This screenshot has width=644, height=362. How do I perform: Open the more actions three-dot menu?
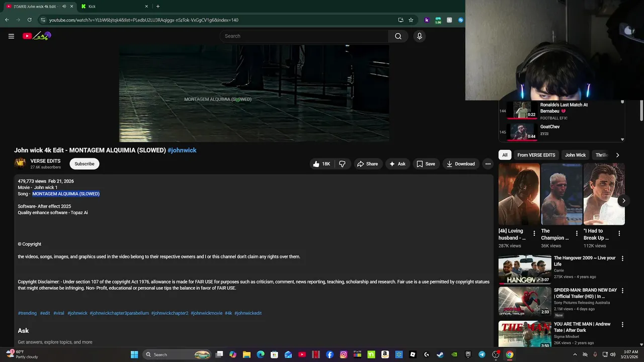coord(488,164)
